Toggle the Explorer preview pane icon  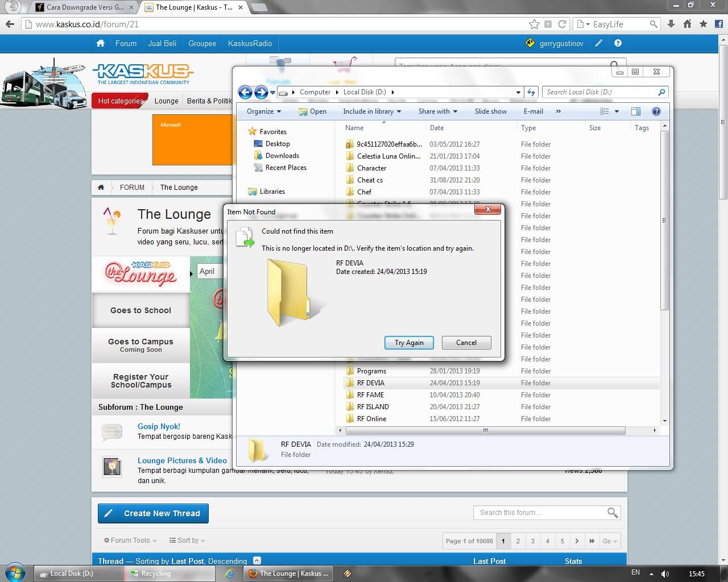(x=636, y=111)
